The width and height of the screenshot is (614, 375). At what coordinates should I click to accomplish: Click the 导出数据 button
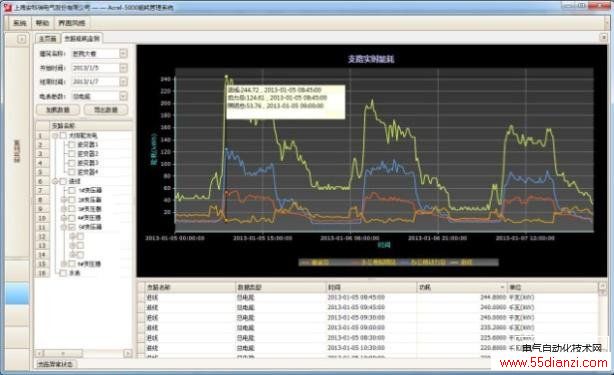106,110
